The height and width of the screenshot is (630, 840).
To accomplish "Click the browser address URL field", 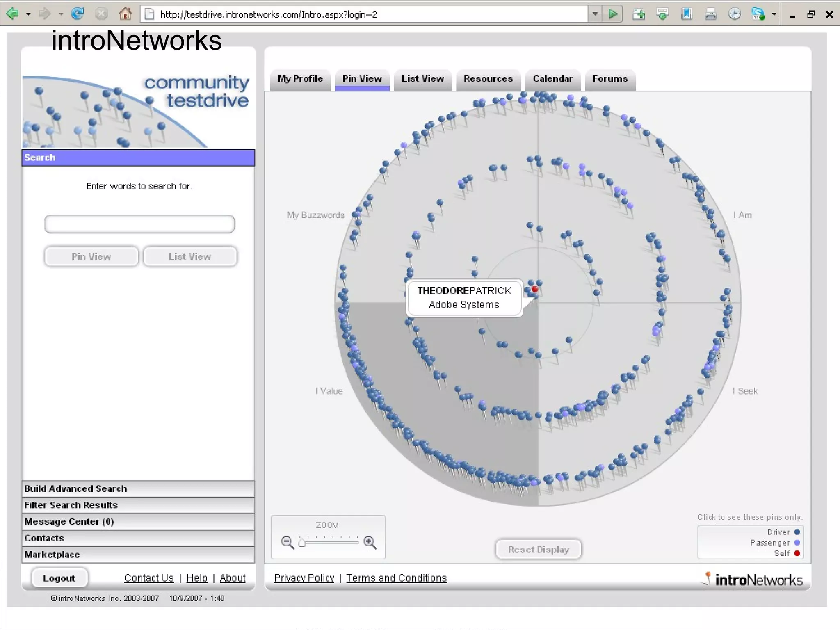I will [x=365, y=14].
